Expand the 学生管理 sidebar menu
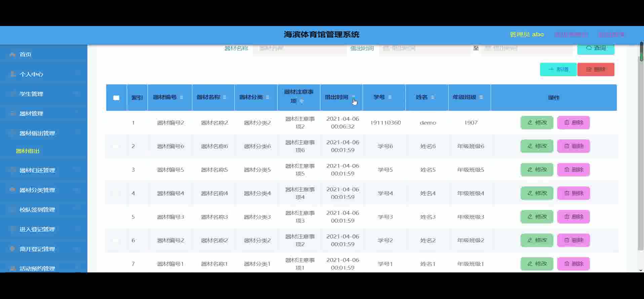 (44, 94)
